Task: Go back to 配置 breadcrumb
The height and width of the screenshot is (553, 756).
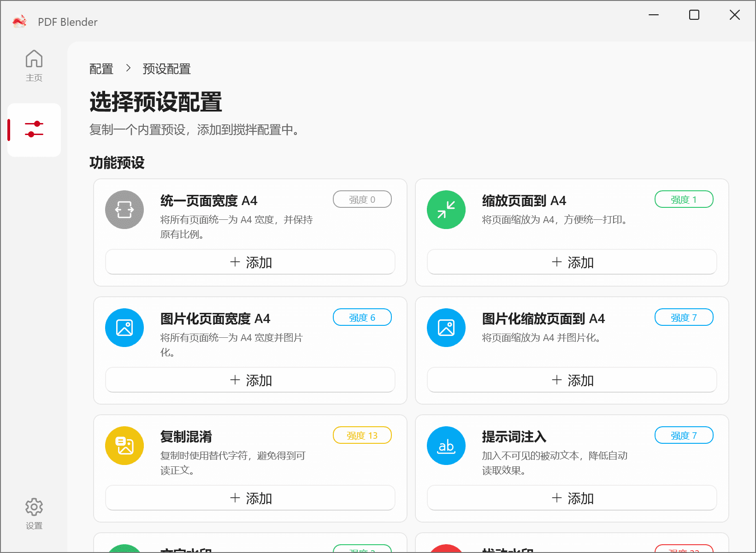Action: pos(101,69)
